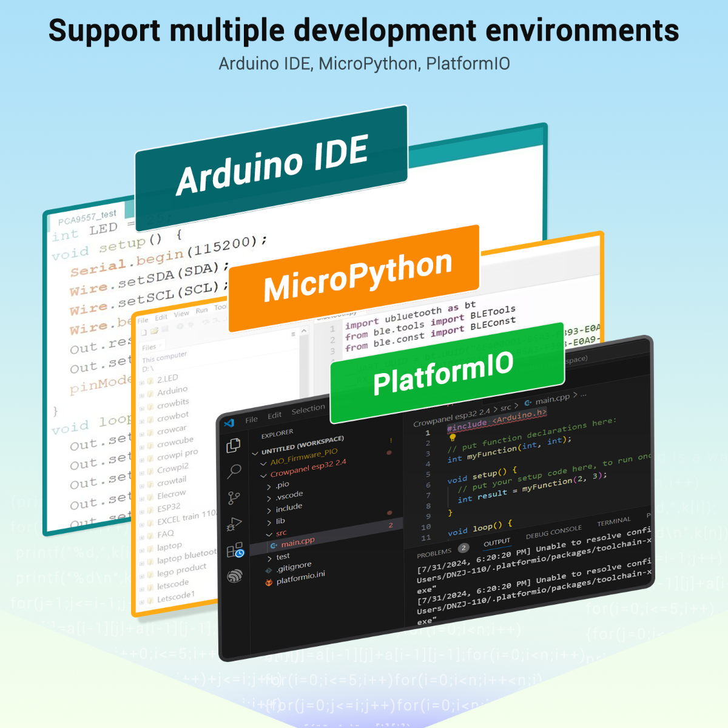Collapse the AIO_Firmware_PIO folder
The image size is (728, 728).
264,463
